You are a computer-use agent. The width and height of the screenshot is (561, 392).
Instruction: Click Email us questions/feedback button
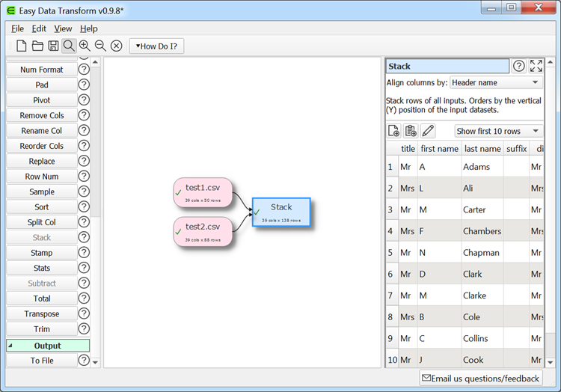pyautogui.click(x=480, y=379)
